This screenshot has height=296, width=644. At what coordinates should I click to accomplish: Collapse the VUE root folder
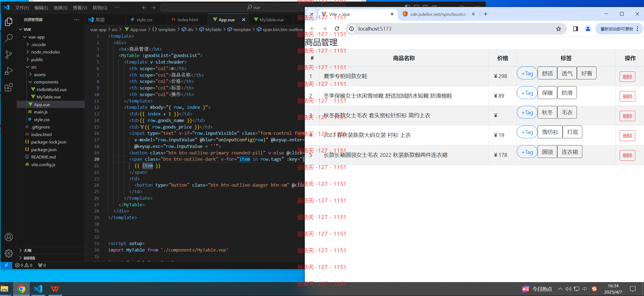coord(20,29)
